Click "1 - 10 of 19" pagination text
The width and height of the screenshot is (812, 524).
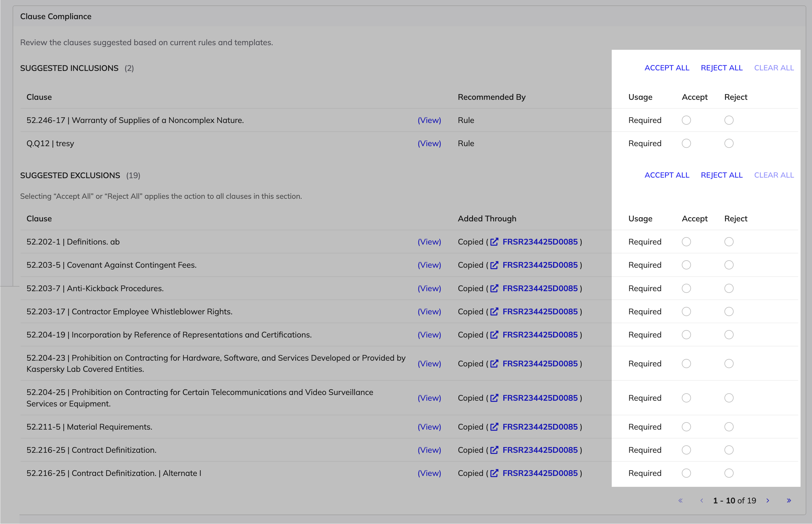(x=734, y=501)
